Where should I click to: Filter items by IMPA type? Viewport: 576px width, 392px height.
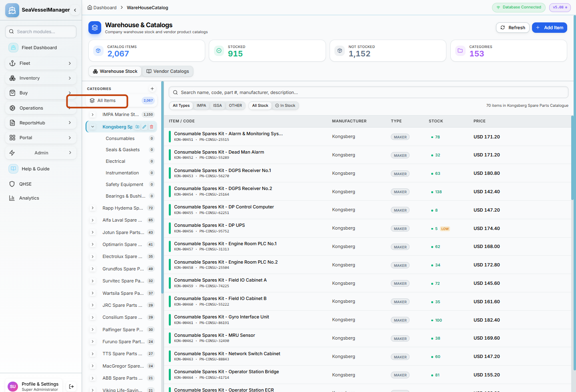(201, 106)
